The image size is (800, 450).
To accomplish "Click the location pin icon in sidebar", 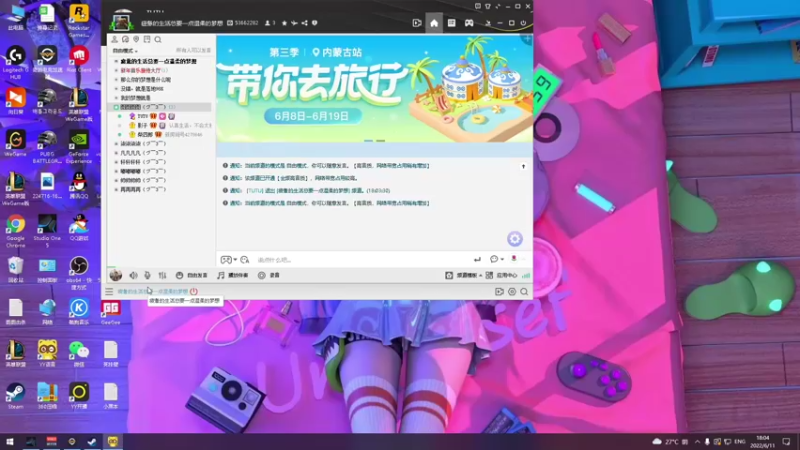I will (x=136, y=39).
